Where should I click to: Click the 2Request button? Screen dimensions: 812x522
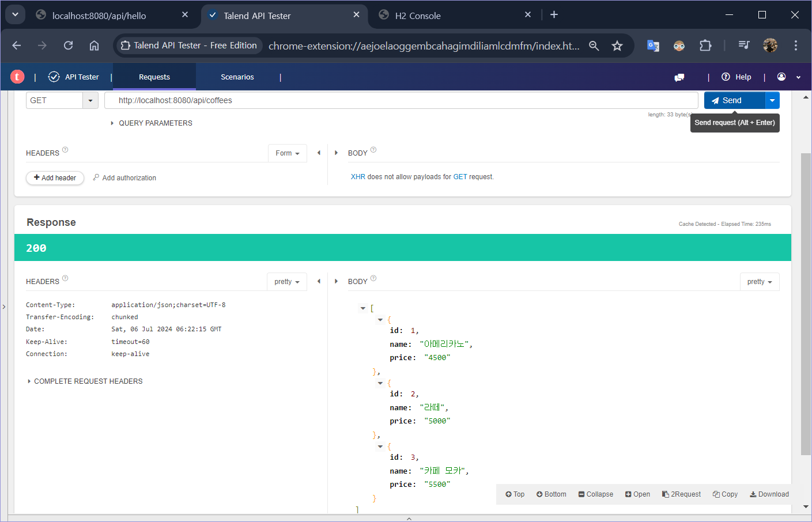(x=681, y=494)
